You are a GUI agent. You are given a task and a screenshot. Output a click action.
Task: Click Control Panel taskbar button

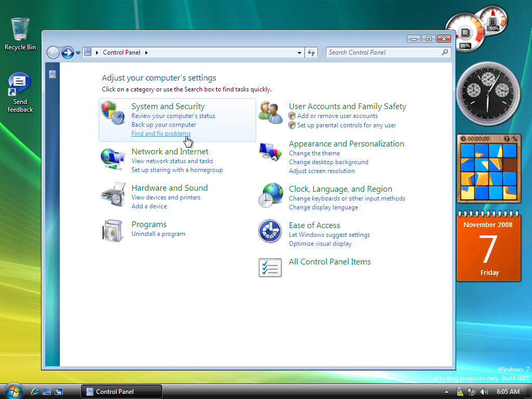pyautogui.click(x=122, y=392)
